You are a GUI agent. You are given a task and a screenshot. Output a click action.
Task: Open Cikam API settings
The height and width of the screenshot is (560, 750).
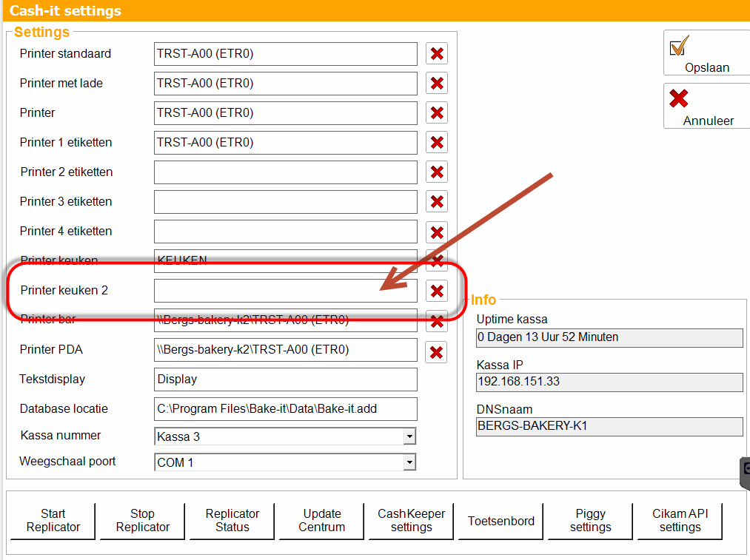680,521
